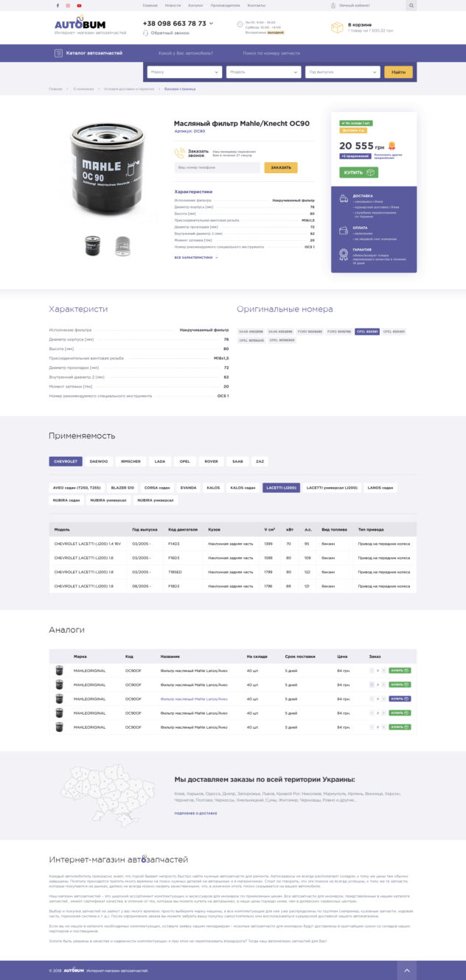Open Новости in top menu

coord(173,5)
